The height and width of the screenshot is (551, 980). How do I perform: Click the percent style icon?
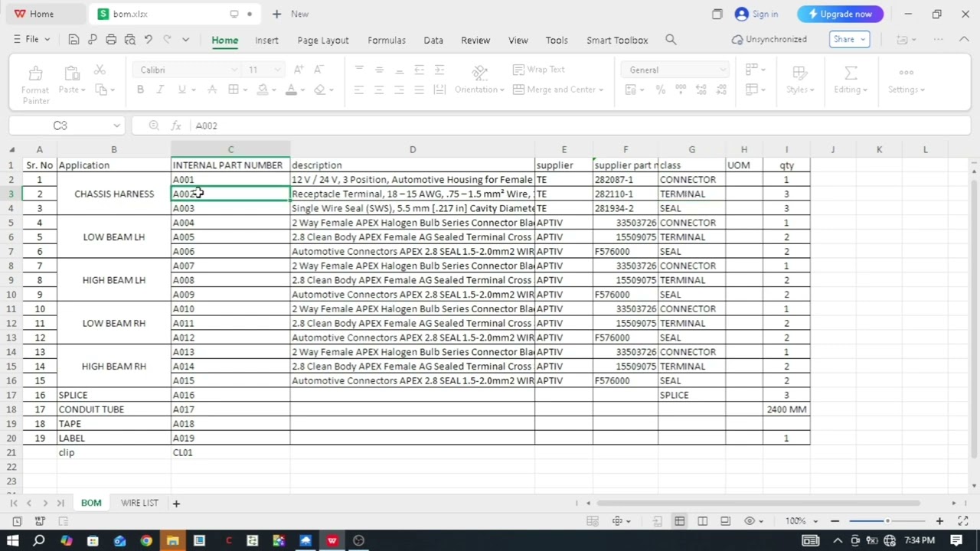[x=660, y=90]
